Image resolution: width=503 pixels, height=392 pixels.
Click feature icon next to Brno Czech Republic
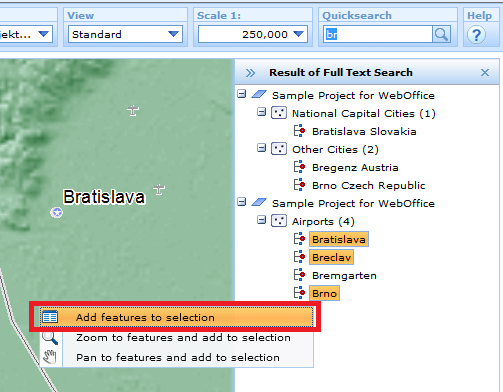click(x=299, y=185)
